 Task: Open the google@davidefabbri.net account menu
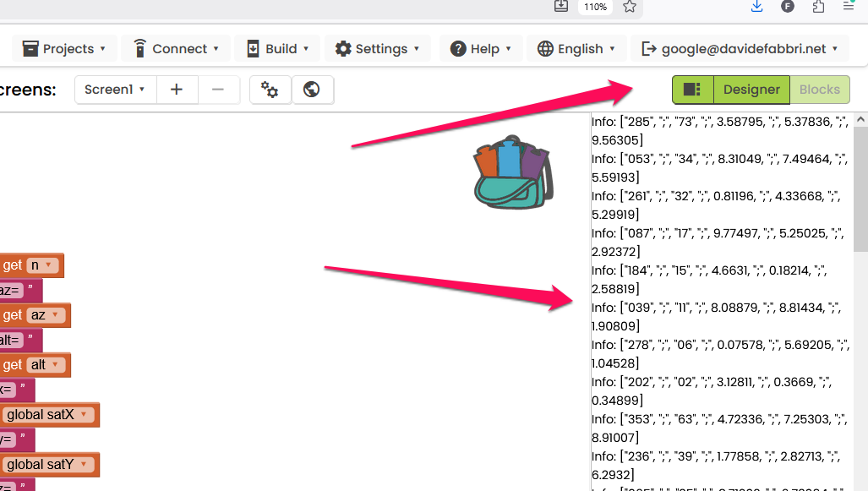point(740,49)
